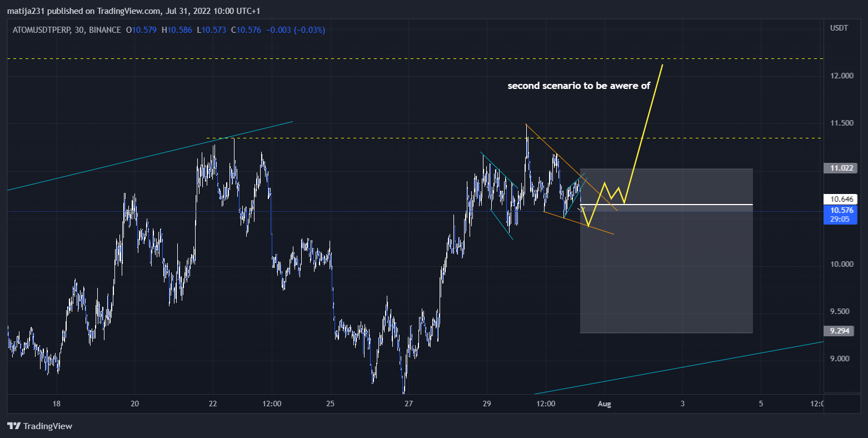Click the current price label 10.576
The width and height of the screenshot is (868, 438).
(x=840, y=211)
